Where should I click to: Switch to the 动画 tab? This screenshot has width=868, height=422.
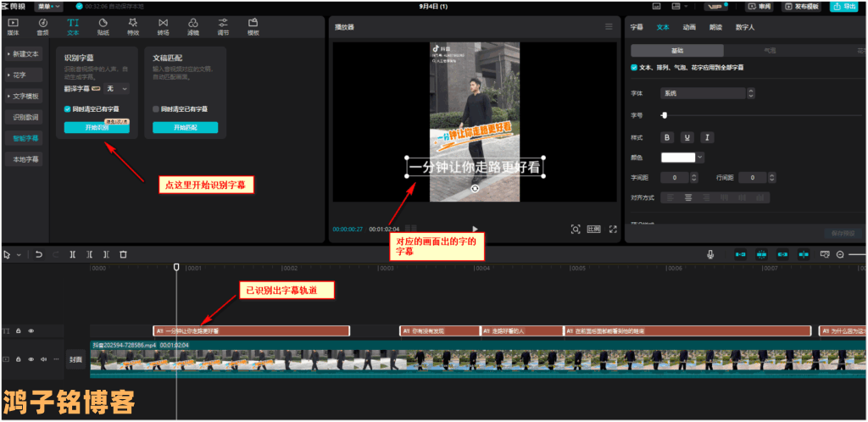(x=689, y=27)
